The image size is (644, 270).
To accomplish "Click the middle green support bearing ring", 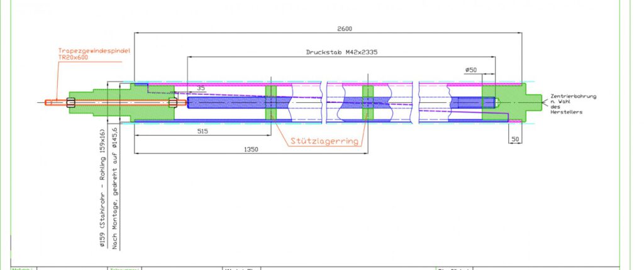I will (x=368, y=102).
